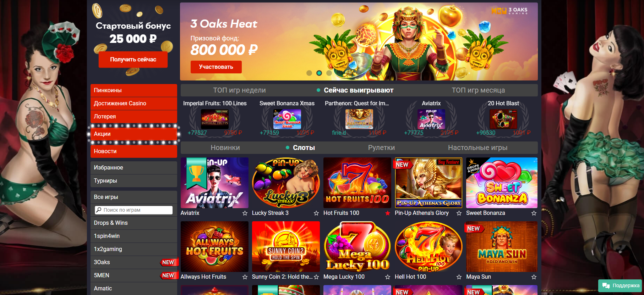Open Aviatrix icon in winners strip
The image size is (644, 295).
(x=431, y=119)
